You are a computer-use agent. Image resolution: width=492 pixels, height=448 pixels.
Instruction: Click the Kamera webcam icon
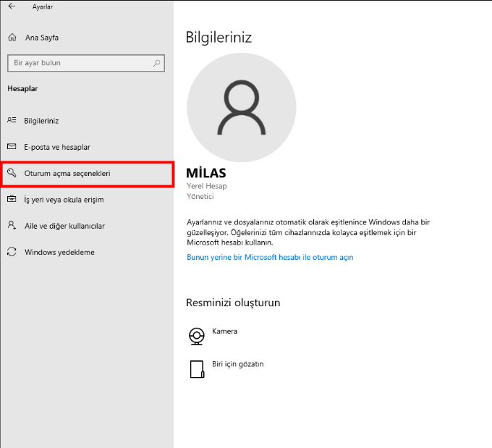tap(197, 337)
